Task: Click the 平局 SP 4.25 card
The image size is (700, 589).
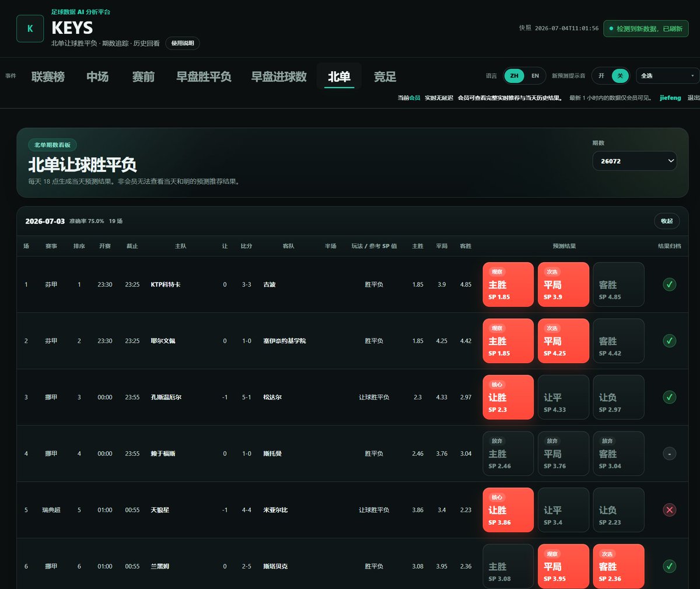Action: (x=563, y=341)
